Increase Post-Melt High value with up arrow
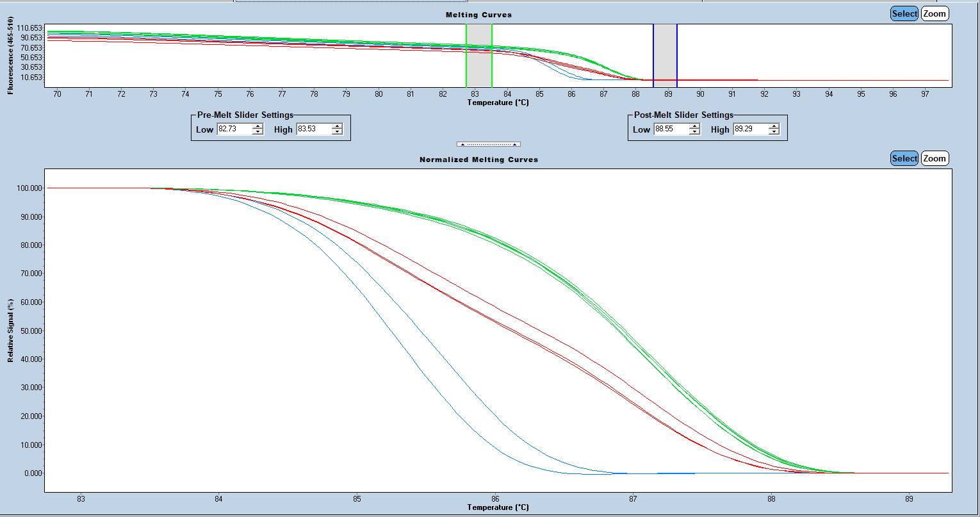The height and width of the screenshot is (517, 980). point(774,127)
